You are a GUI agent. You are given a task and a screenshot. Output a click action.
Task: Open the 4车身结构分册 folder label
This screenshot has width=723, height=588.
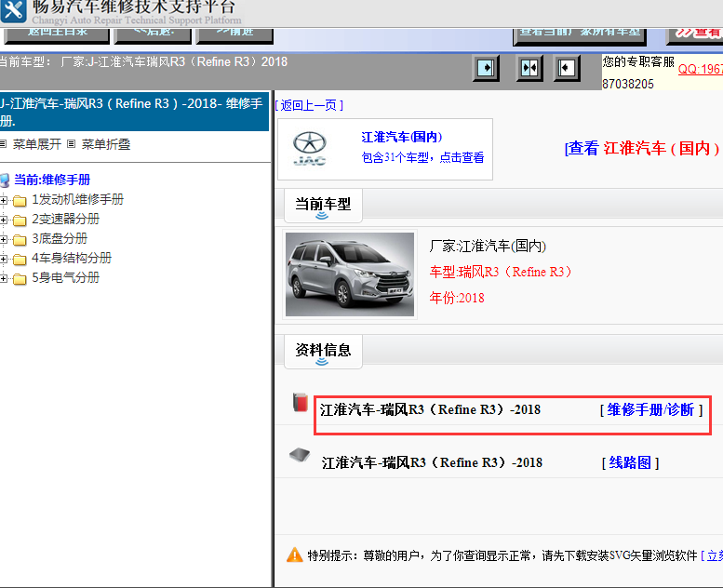72,259
